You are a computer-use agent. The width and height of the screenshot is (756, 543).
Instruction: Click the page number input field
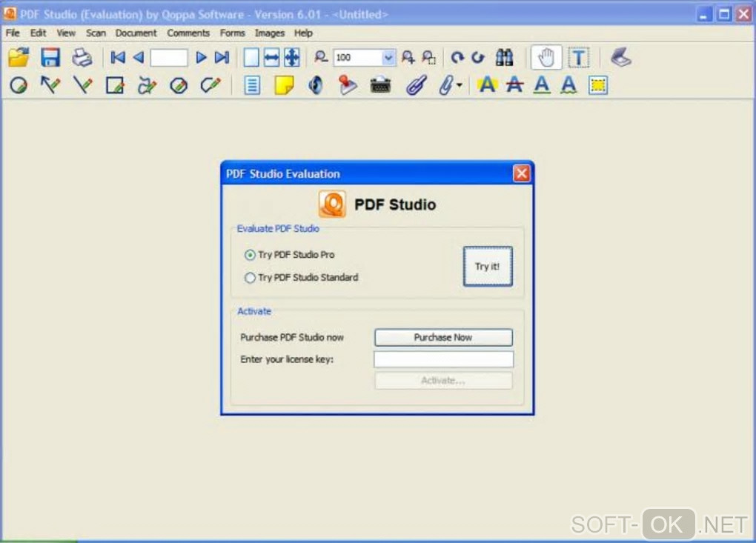(x=169, y=58)
